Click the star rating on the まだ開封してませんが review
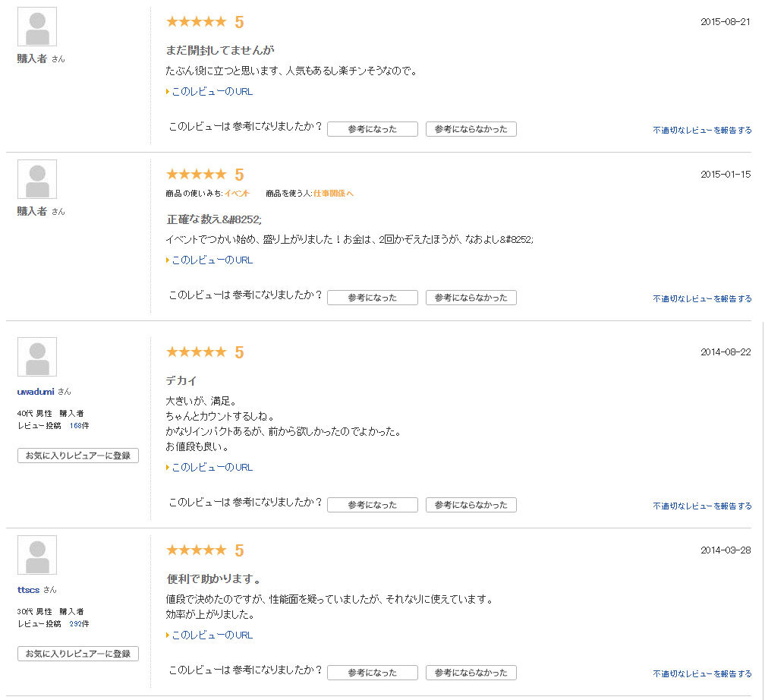This screenshot has height=700, width=765. pos(196,22)
